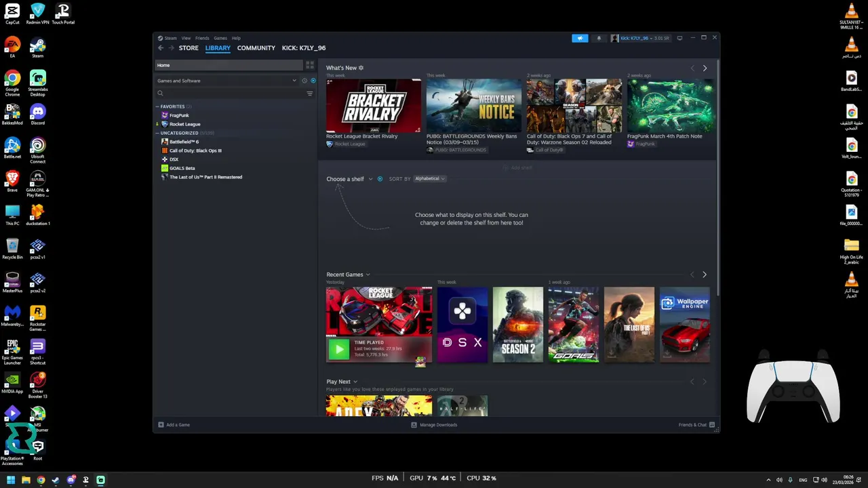Collapse the FAVORITES category
This screenshot has width=868, height=488.
157,106
